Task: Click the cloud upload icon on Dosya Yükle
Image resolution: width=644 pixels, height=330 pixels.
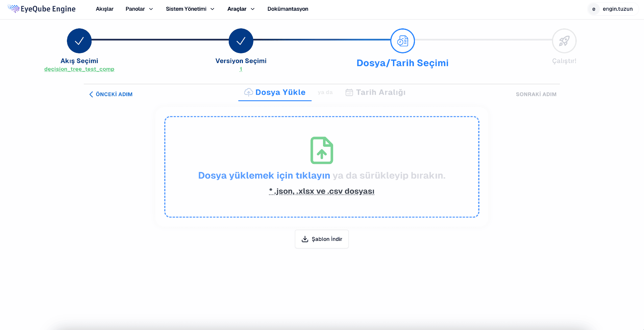Action: pos(249,92)
